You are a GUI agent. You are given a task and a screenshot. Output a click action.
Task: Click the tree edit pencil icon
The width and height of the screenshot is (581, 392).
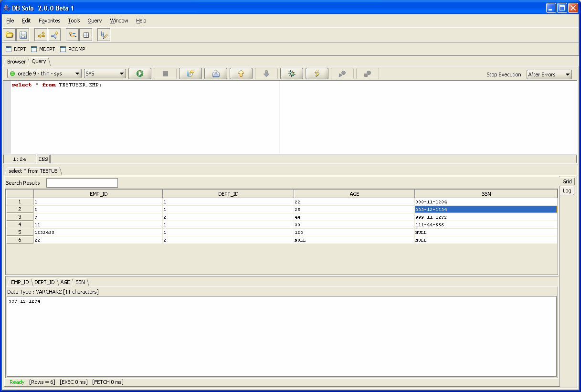104,35
